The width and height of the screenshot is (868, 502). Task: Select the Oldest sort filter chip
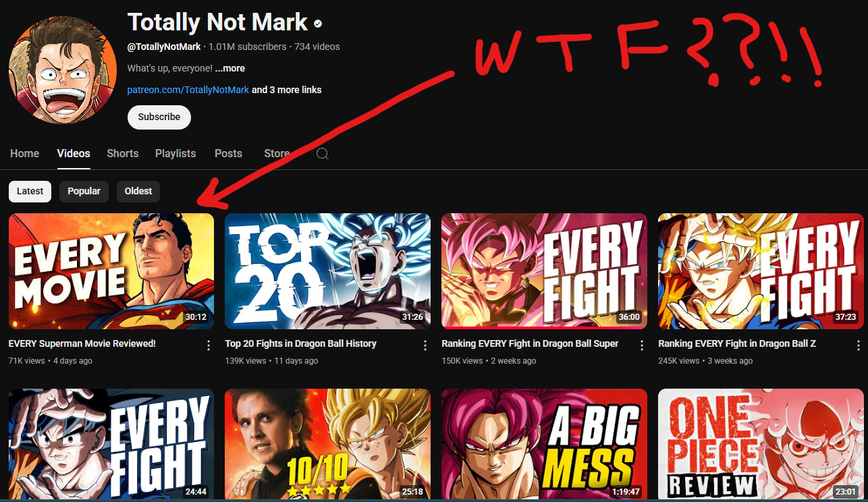click(138, 191)
